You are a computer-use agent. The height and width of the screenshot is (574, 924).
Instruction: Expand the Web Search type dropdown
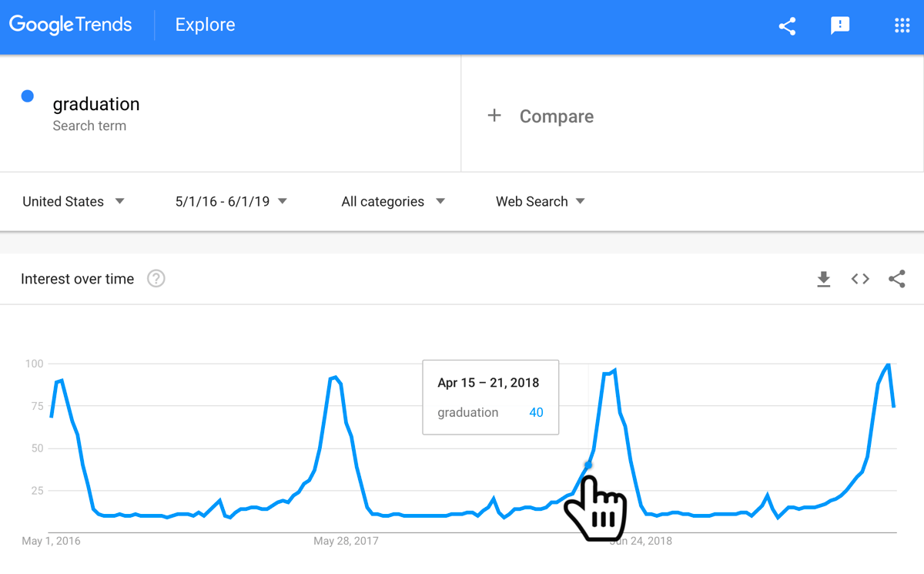click(x=540, y=202)
